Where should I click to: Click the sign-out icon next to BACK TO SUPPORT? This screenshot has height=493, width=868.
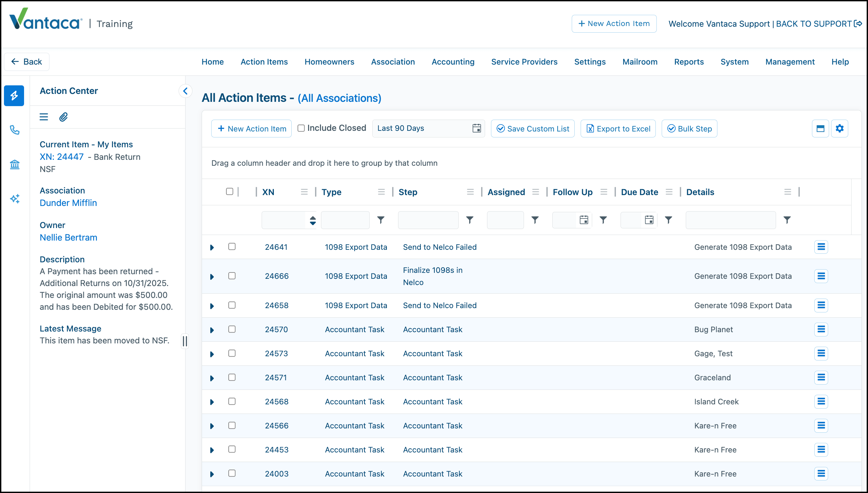point(858,24)
